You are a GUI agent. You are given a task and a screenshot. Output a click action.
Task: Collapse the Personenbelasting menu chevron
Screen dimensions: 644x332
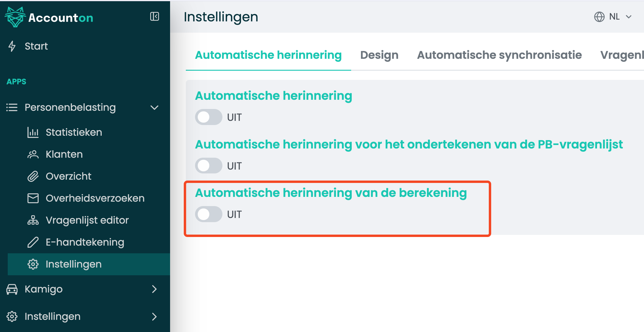(154, 107)
